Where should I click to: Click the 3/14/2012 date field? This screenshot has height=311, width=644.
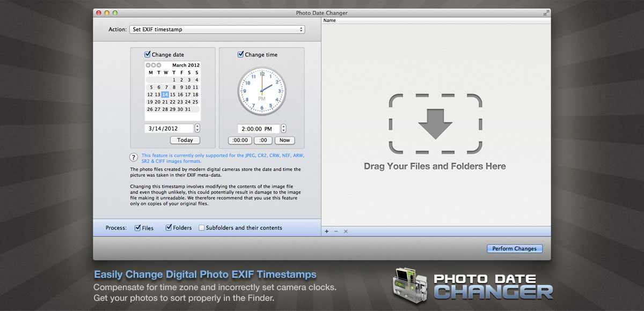tap(169, 129)
